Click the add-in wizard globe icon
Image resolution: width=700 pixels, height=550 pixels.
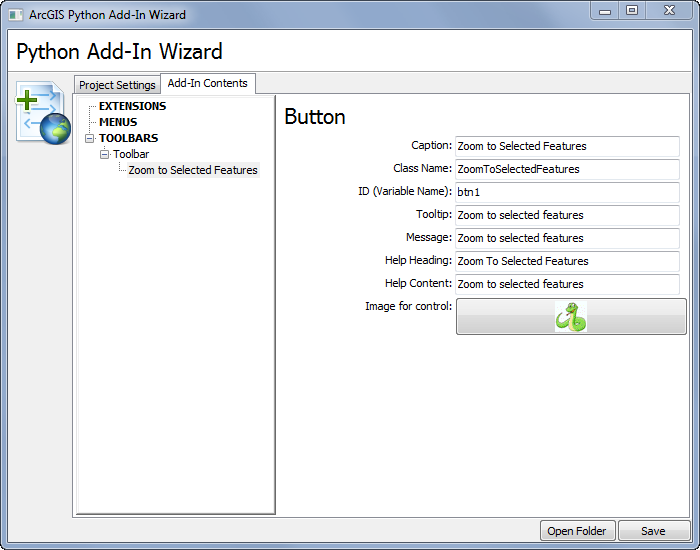[43, 112]
